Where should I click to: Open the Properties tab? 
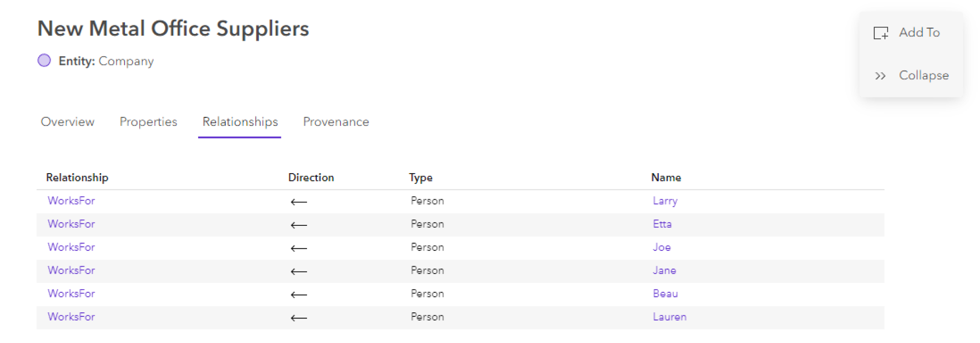[x=148, y=122]
